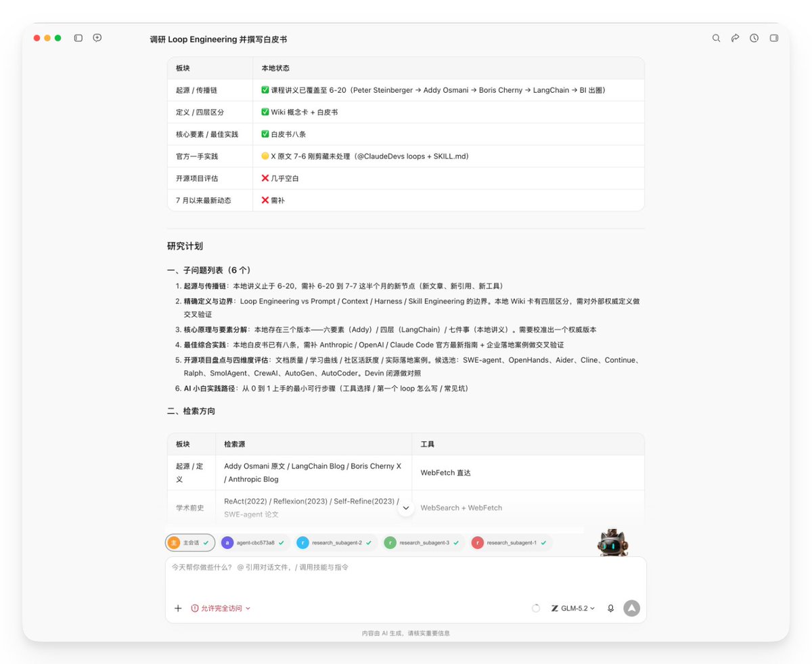
Task: Click the scroll-down chevron button
Action: point(406,508)
